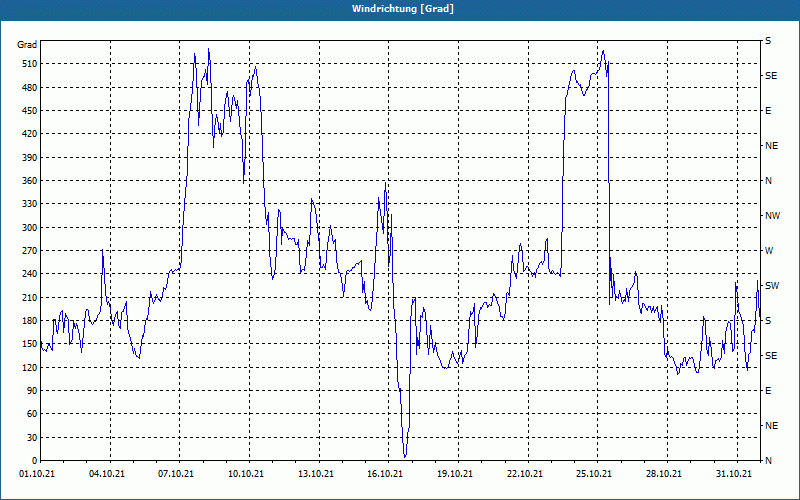Select the 180 y-axis value
The width and height of the screenshot is (800, 500).
point(30,321)
